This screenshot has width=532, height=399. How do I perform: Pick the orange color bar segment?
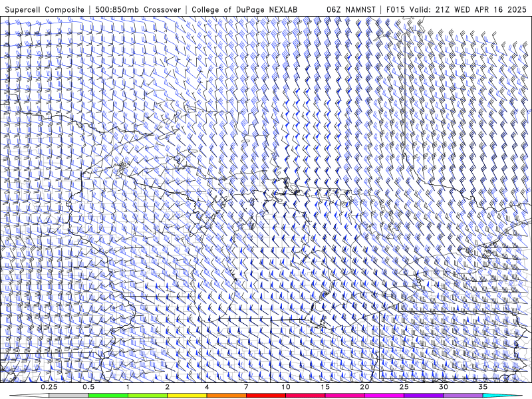(x=227, y=396)
